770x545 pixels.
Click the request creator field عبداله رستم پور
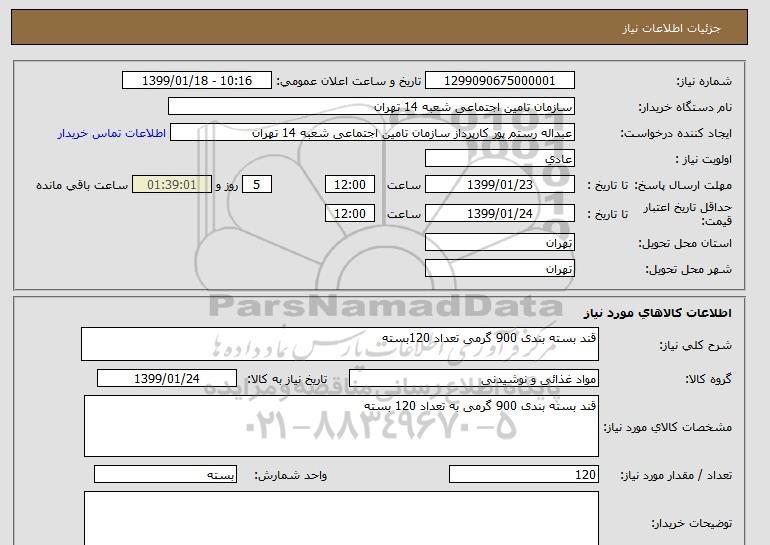point(372,133)
